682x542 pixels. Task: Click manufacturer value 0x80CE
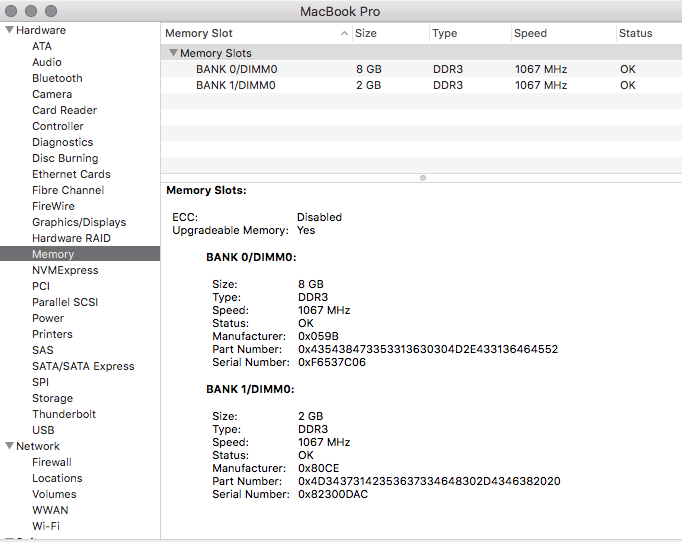318,468
